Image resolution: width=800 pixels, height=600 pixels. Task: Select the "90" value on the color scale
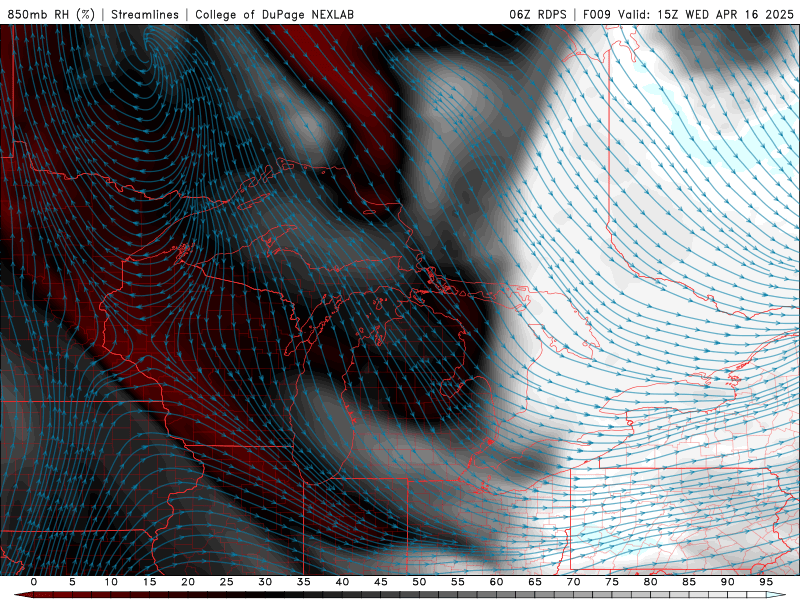coord(727,582)
